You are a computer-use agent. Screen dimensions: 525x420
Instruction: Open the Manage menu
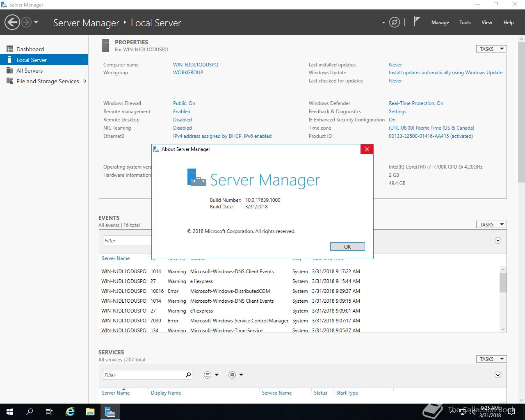(x=440, y=23)
